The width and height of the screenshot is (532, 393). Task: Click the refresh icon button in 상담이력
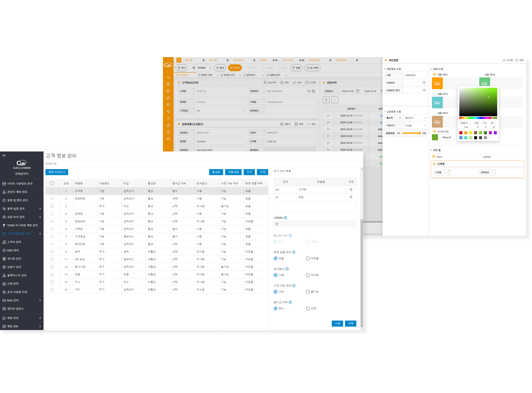click(x=326, y=100)
